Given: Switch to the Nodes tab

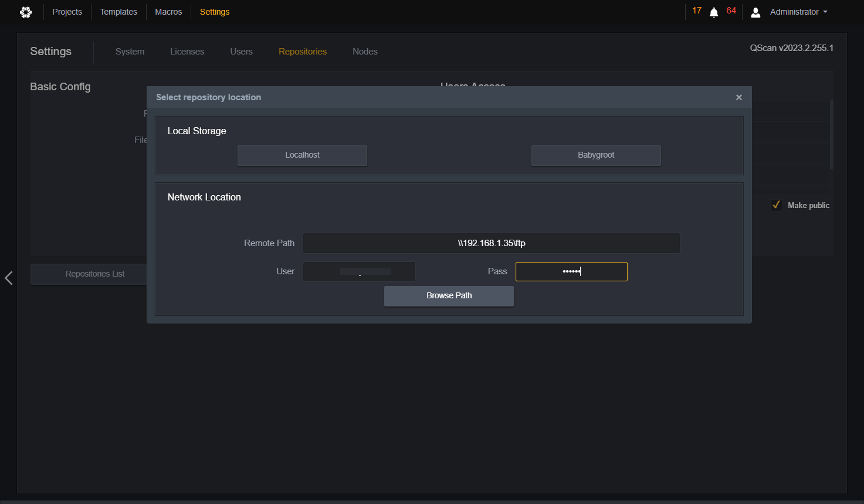Looking at the screenshot, I should pos(365,52).
